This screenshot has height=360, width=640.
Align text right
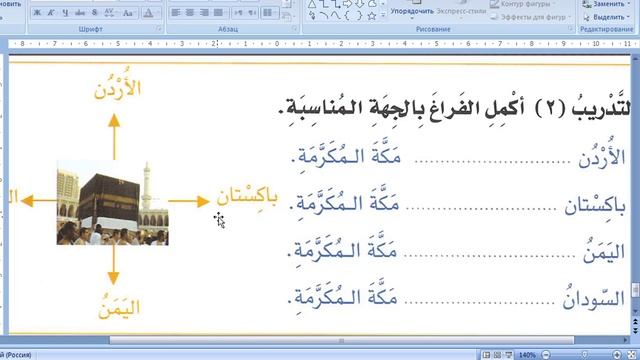(x=204, y=13)
